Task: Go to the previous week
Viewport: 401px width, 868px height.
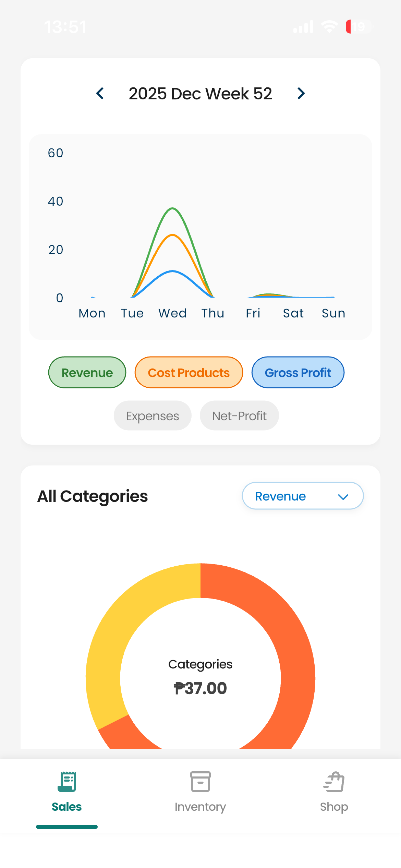Action: click(x=100, y=93)
